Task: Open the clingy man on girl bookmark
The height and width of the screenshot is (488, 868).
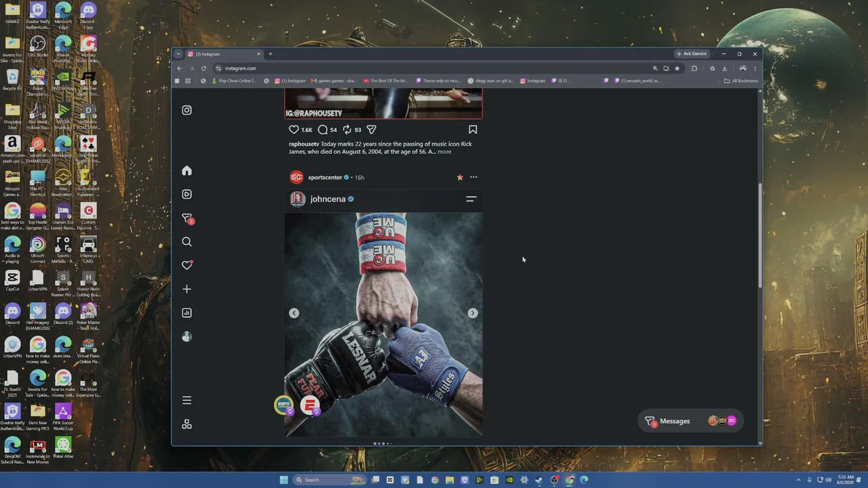Action: pyautogui.click(x=490, y=81)
